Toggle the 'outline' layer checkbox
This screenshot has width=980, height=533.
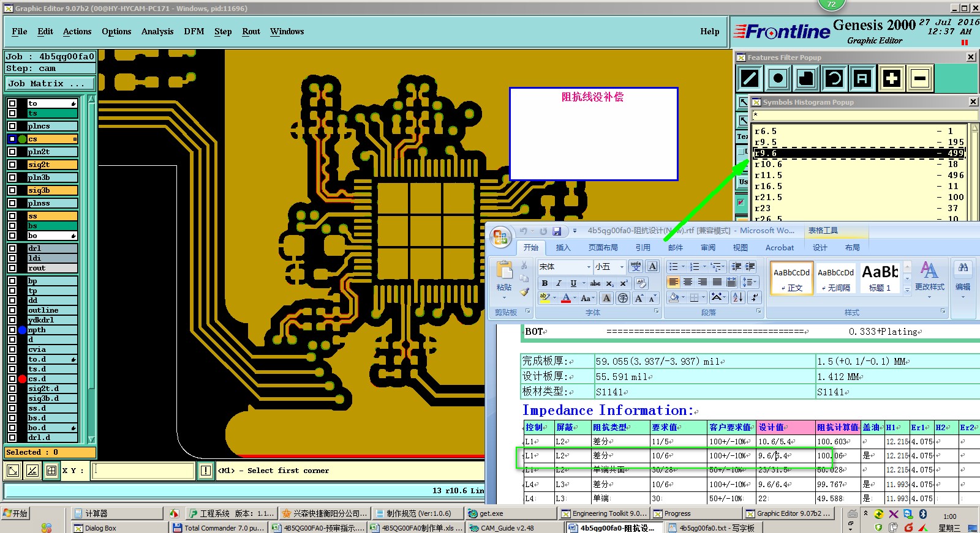(x=12, y=310)
